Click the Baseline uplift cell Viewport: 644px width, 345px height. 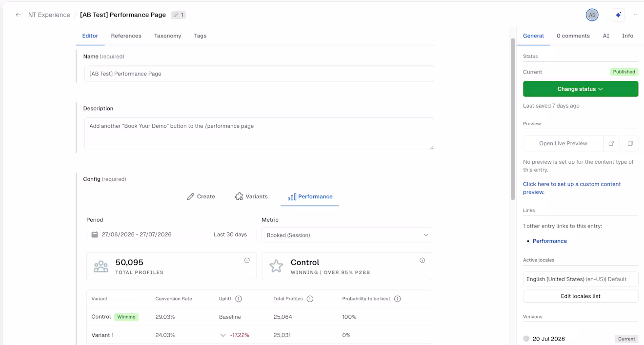click(x=230, y=317)
